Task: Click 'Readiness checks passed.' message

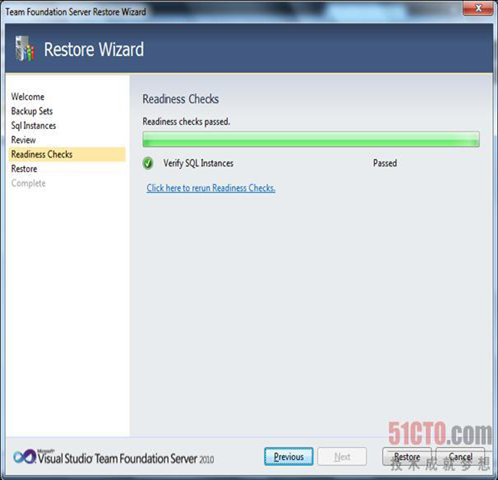Action: coord(186,122)
